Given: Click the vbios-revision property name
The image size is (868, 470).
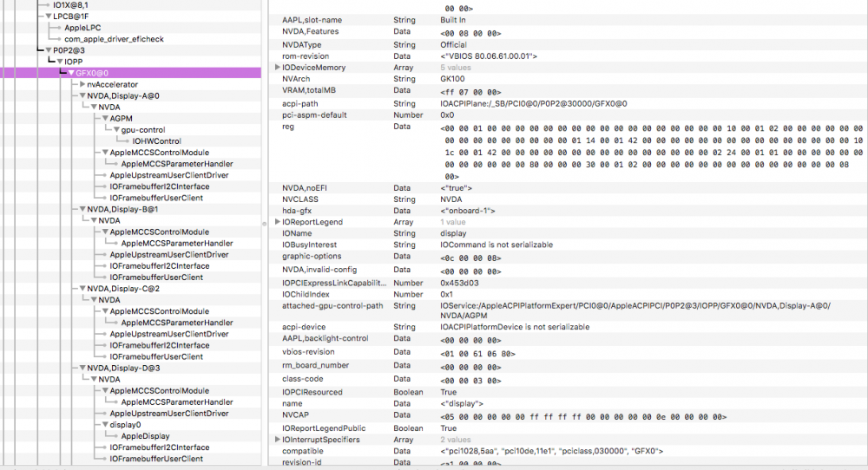Looking at the screenshot, I should 308,352.
